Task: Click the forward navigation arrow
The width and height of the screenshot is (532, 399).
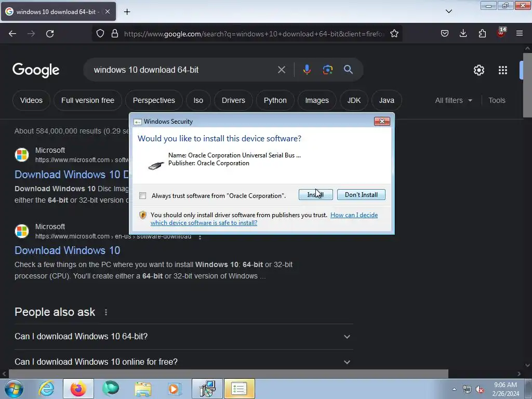Action: pyautogui.click(x=31, y=34)
